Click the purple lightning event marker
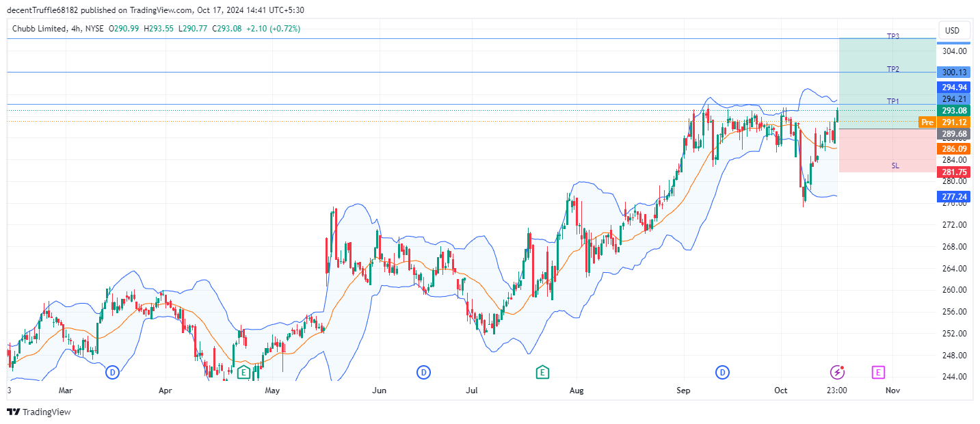The image size is (980, 424). pos(837,373)
